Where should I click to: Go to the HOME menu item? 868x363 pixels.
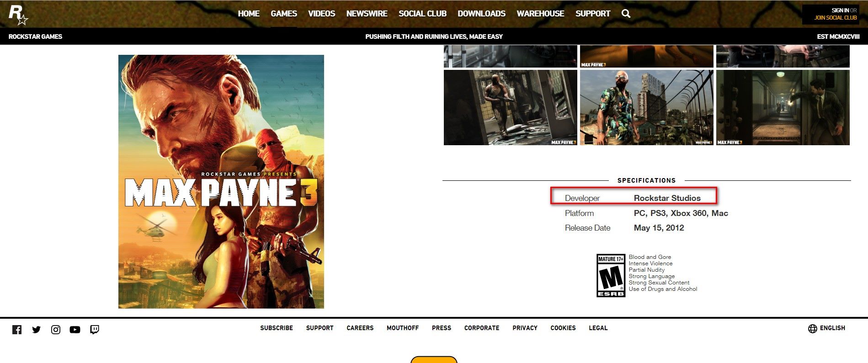coord(249,14)
